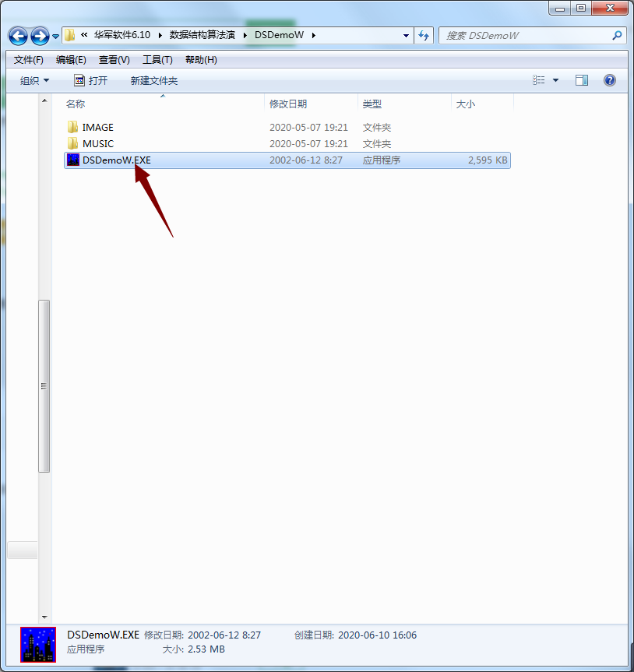
Task: Click 应用程序 type cell of DSDemoW.EXE
Action: (382, 160)
